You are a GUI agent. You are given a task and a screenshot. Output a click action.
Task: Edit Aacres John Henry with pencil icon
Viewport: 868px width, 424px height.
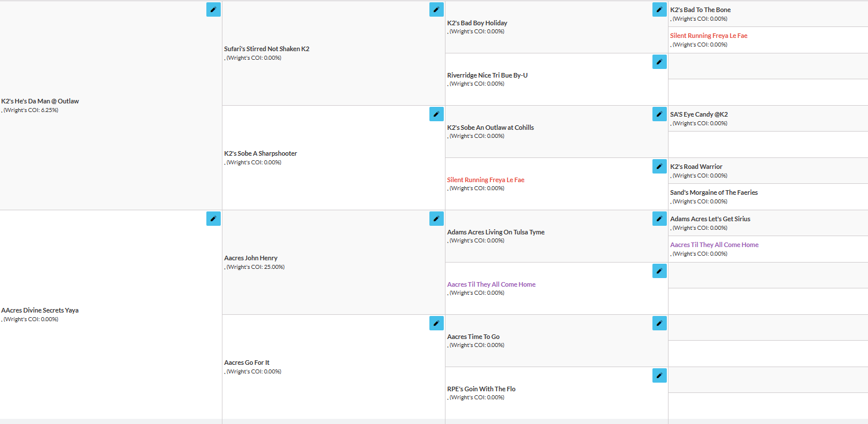436,218
